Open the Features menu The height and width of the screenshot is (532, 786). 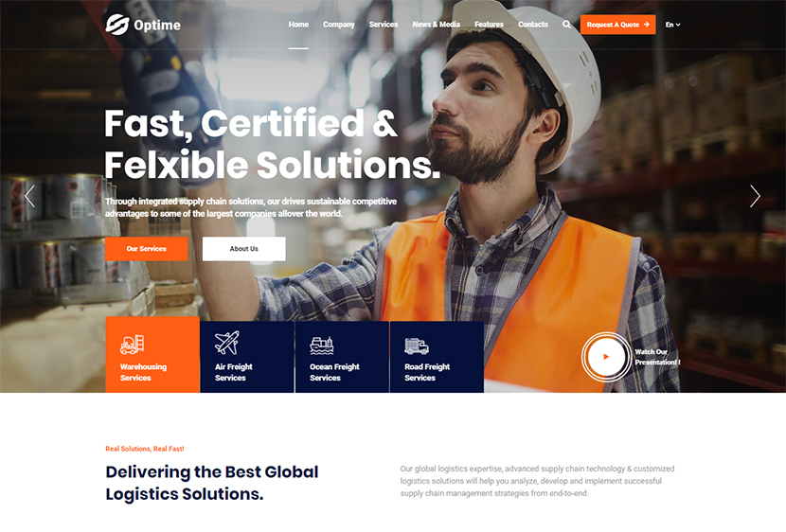coord(490,24)
